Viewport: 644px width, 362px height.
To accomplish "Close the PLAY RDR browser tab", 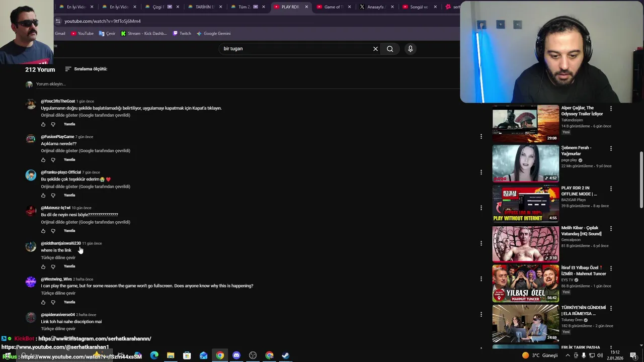I will click(x=306, y=7).
